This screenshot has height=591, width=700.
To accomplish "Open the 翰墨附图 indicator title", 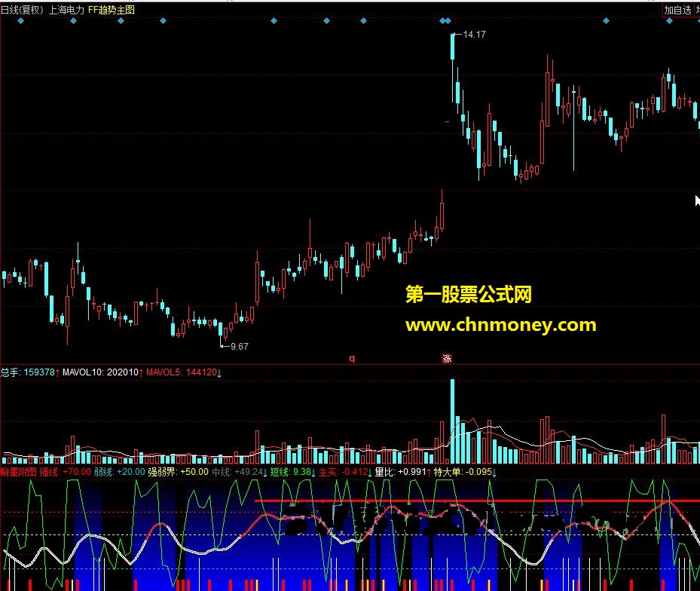I will pos(18,472).
